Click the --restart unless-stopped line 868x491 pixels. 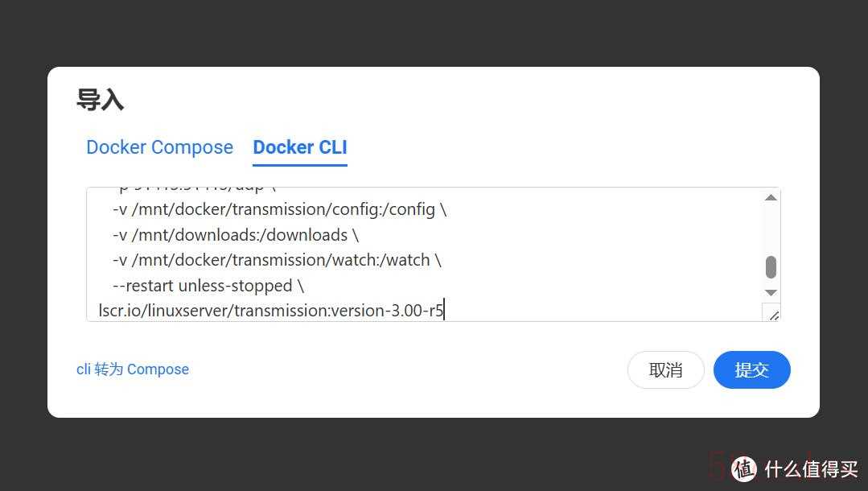pyautogui.click(x=208, y=286)
